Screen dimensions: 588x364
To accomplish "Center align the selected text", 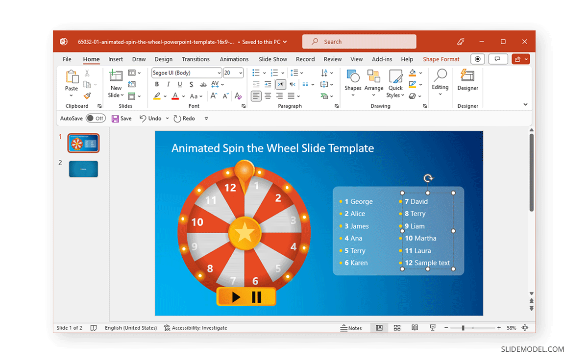I will 267,96.
